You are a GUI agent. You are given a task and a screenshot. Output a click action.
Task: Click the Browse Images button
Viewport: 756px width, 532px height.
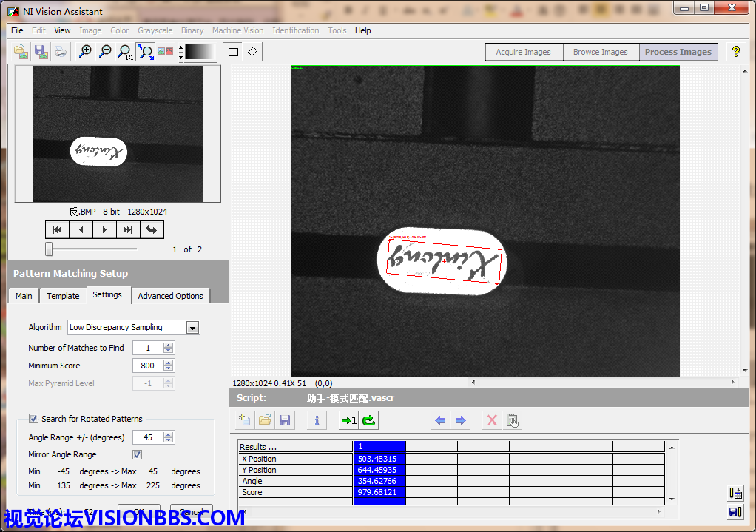click(600, 52)
